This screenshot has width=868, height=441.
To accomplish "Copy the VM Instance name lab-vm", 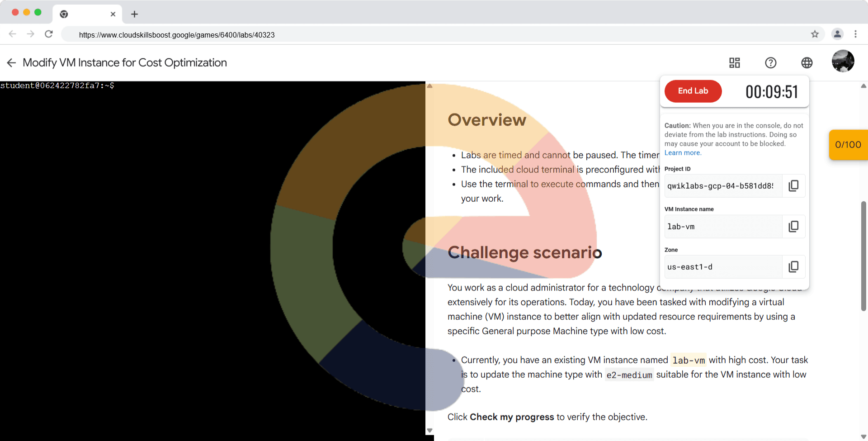I will point(793,226).
